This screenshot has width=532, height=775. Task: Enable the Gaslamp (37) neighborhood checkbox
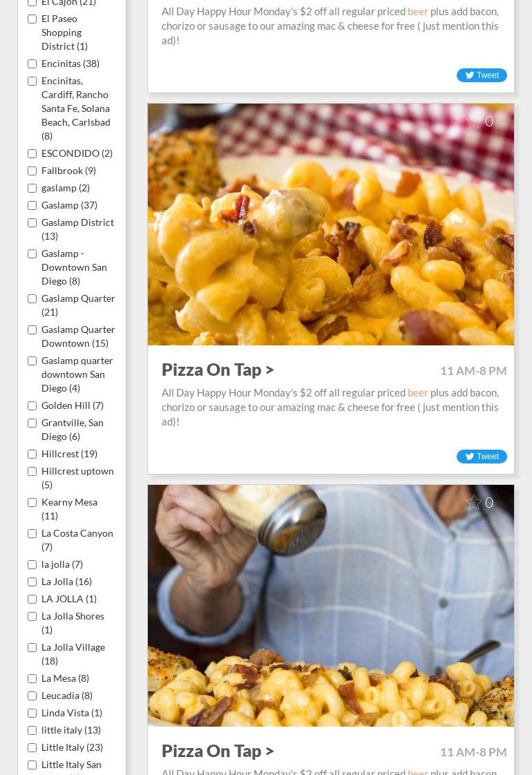(x=32, y=206)
